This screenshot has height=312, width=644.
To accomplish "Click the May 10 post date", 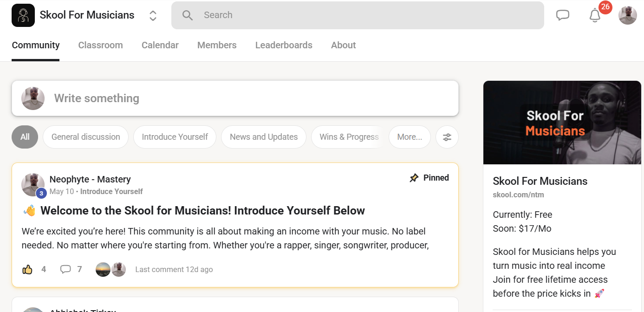I will click(62, 192).
